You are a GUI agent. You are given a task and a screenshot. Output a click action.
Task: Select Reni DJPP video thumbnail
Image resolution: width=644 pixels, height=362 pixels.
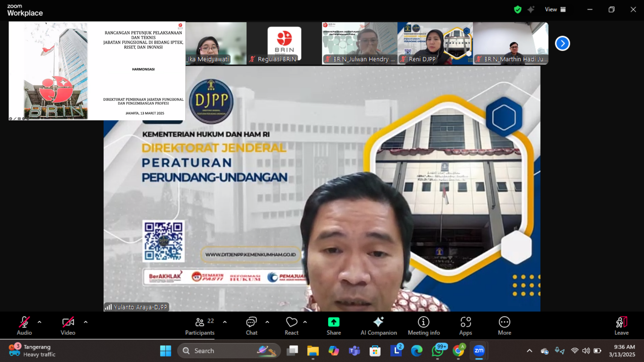(435, 43)
